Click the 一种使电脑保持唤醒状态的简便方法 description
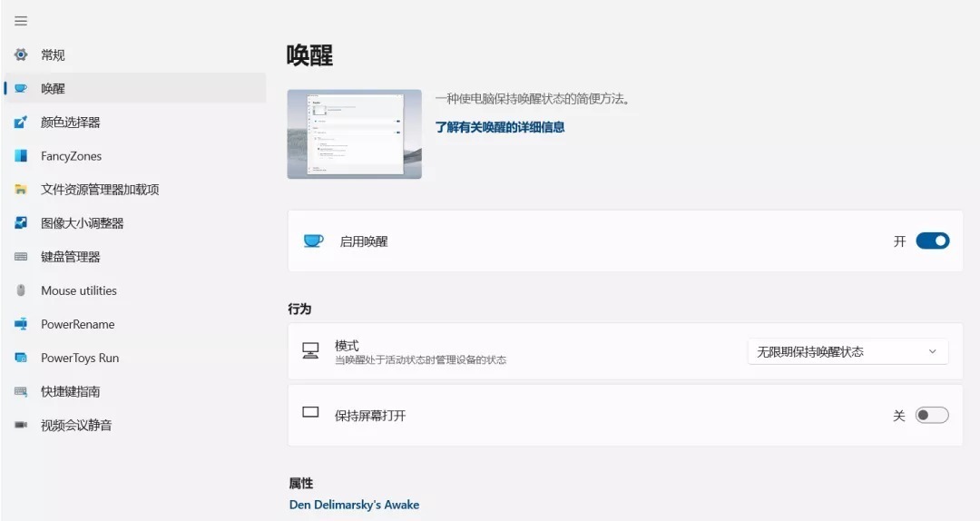Image resolution: width=980 pixels, height=521 pixels. coord(533,99)
